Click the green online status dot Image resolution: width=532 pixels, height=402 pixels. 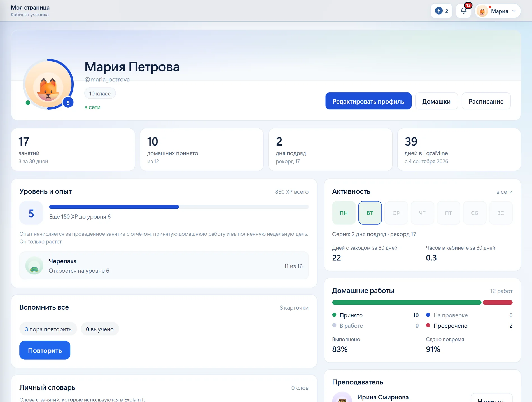(28, 103)
